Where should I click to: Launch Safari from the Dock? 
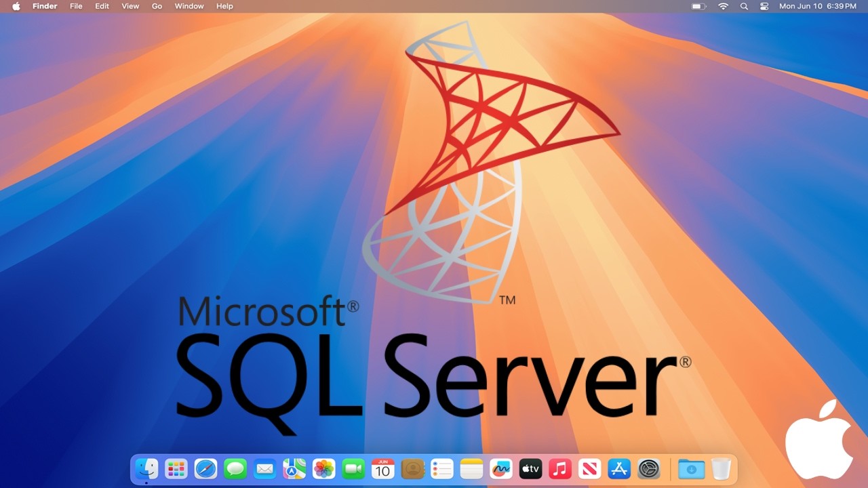tap(205, 468)
